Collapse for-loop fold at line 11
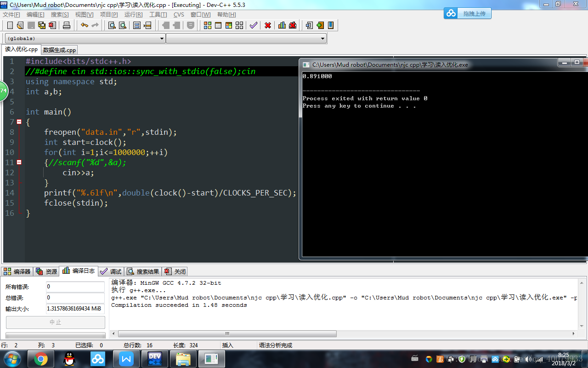 (x=19, y=162)
